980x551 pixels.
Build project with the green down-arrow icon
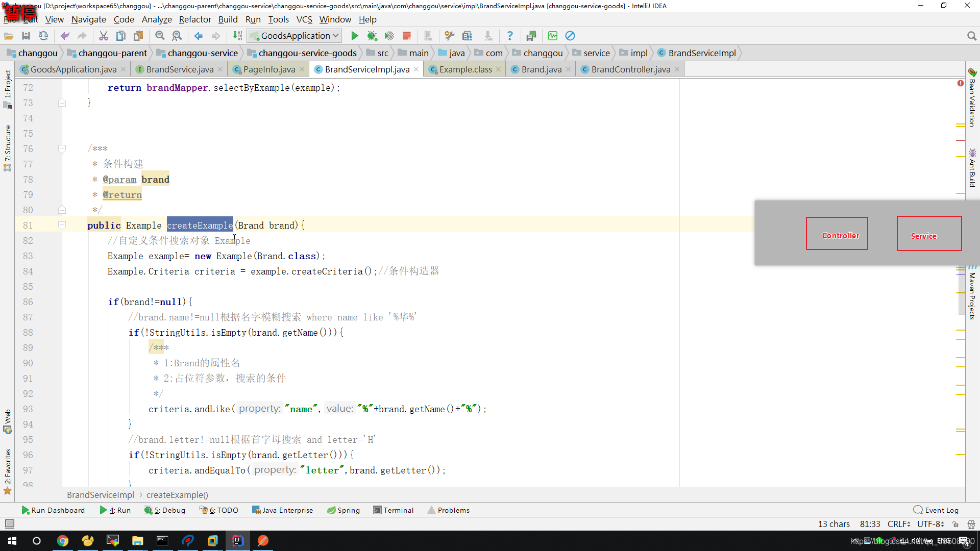click(237, 36)
